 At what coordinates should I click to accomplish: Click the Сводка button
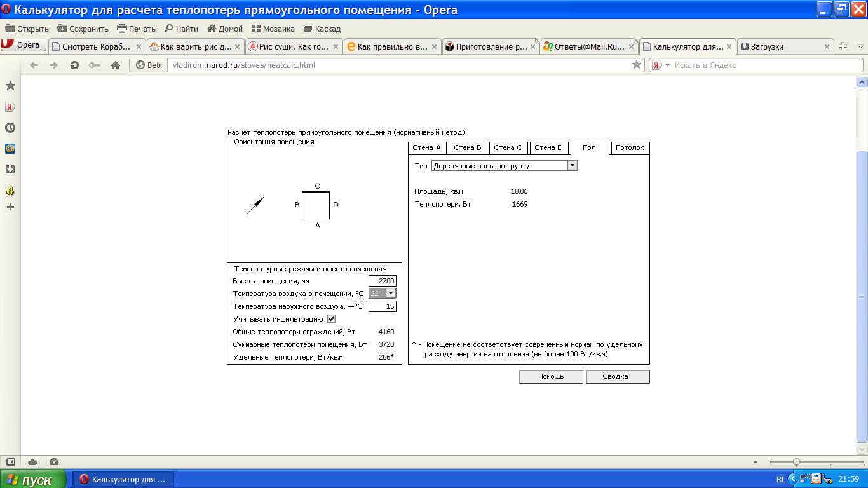(618, 376)
